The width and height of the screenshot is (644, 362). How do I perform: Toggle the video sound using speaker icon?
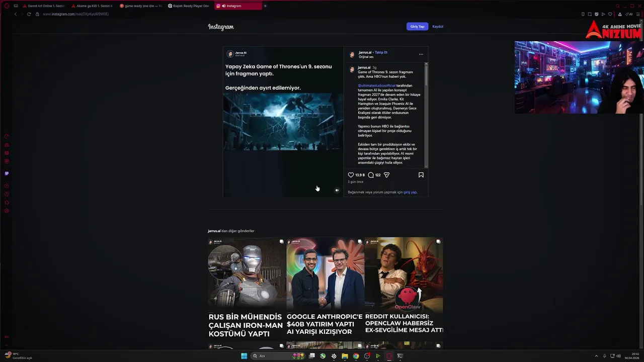coord(337,190)
